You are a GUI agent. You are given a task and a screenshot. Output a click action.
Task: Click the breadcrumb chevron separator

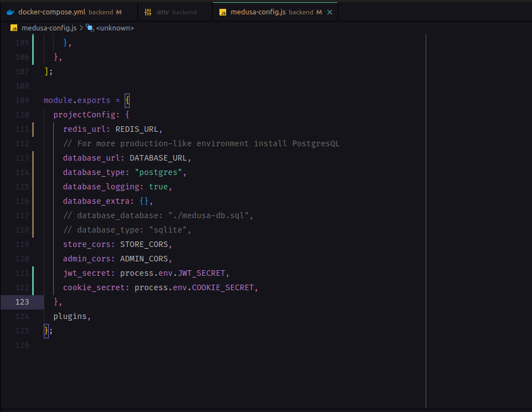81,28
